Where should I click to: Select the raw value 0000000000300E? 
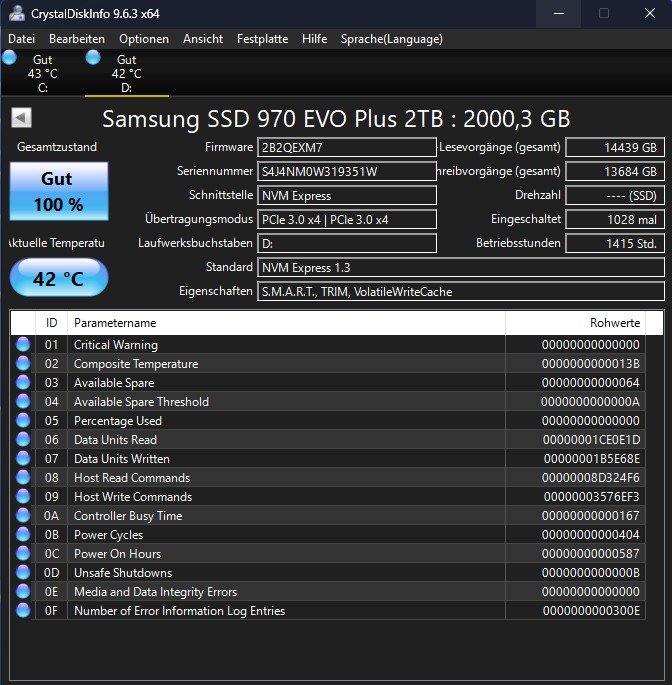click(x=591, y=611)
